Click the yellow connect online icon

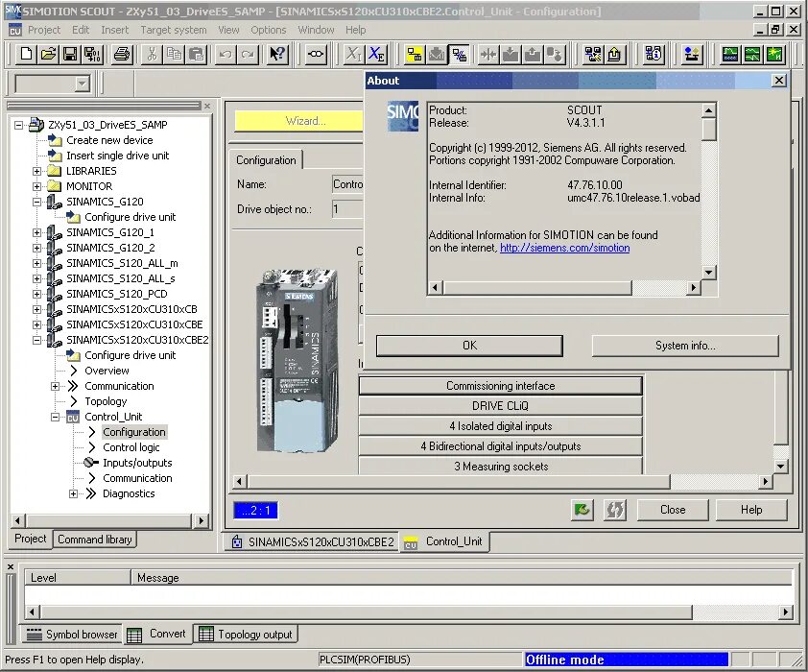tap(415, 54)
